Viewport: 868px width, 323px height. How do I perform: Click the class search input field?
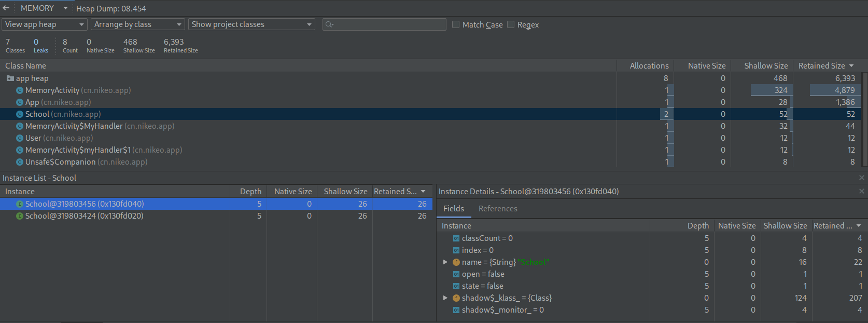click(384, 24)
